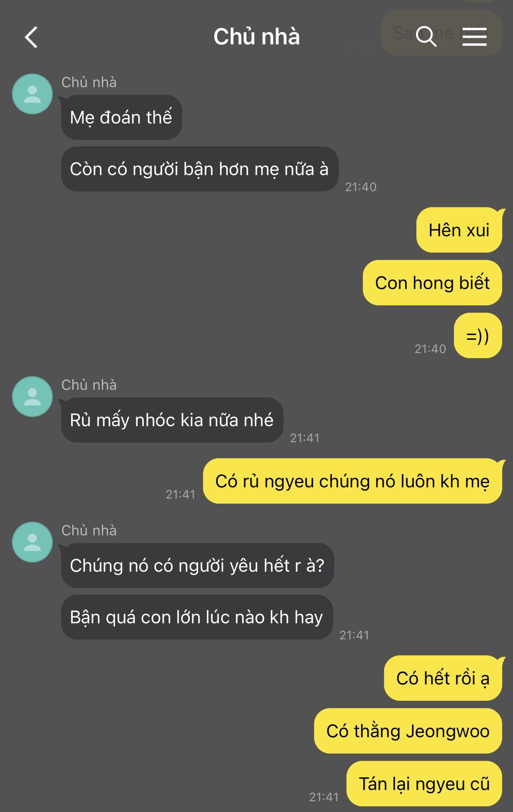The width and height of the screenshot is (513, 812).
Task: Open the hamburger menu icon
Action: (x=474, y=36)
